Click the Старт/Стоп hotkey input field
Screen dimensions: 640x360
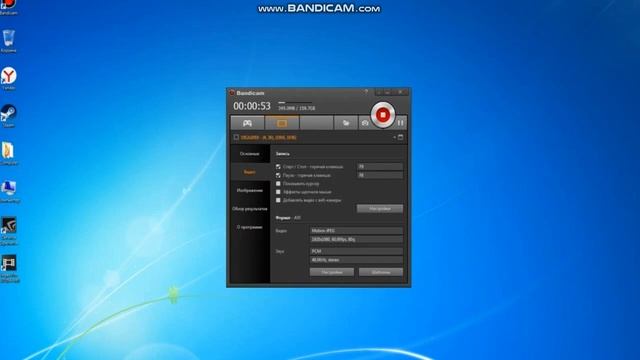[380, 167]
